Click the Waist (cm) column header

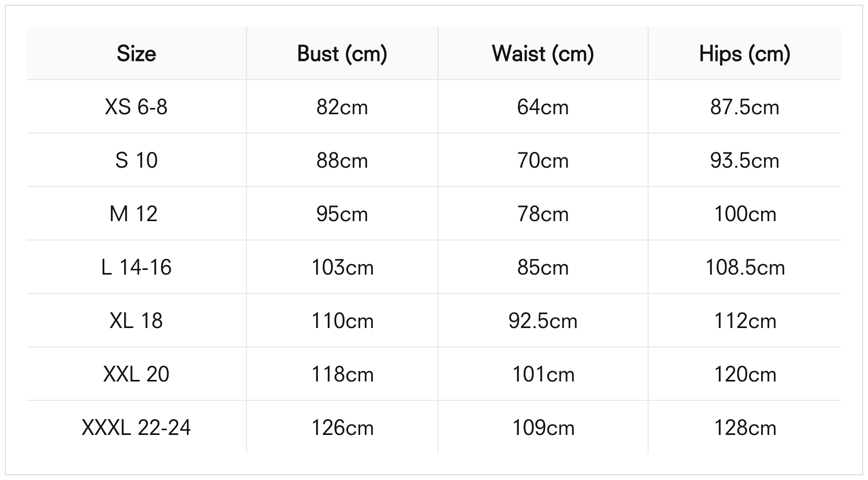click(543, 53)
